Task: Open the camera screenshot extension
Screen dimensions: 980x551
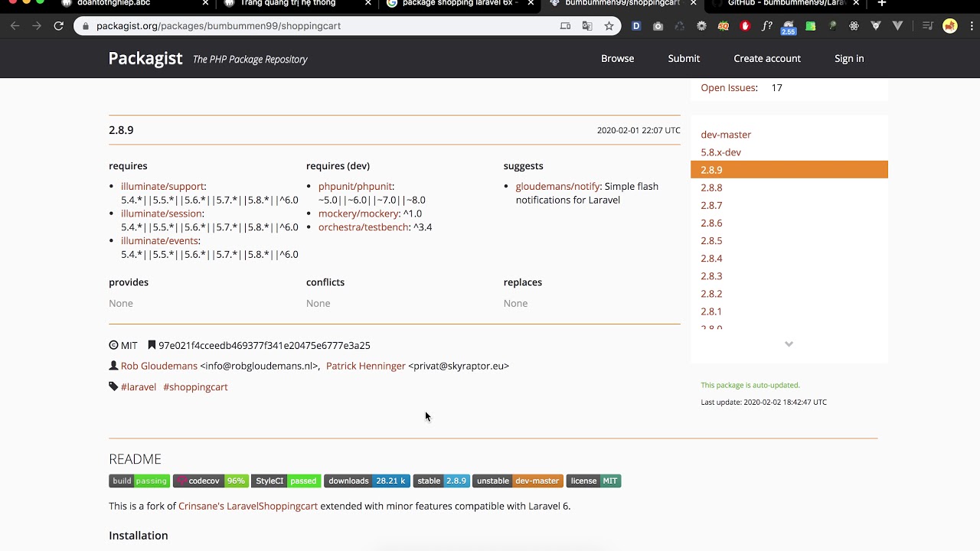Action: (658, 26)
